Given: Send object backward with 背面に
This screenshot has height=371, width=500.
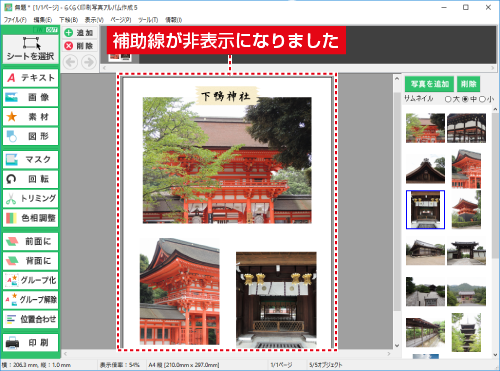Looking at the screenshot, I should pyautogui.click(x=30, y=260).
